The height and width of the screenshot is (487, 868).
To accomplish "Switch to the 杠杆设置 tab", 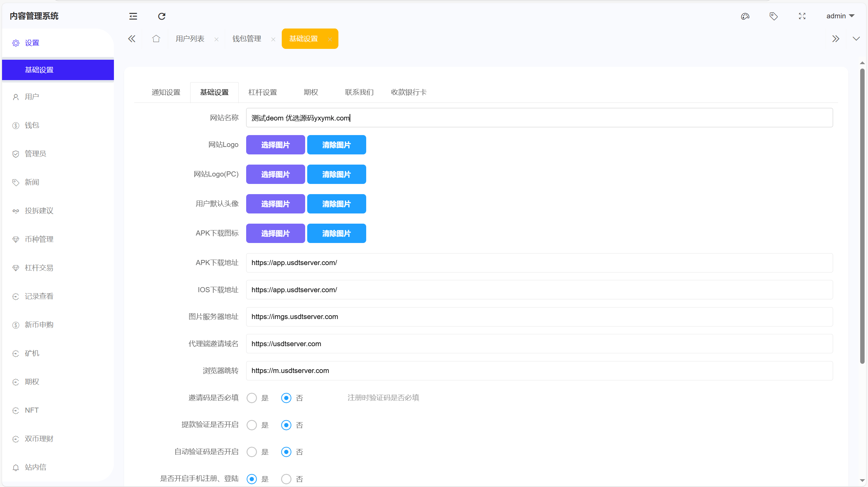I will [x=262, y=92].
